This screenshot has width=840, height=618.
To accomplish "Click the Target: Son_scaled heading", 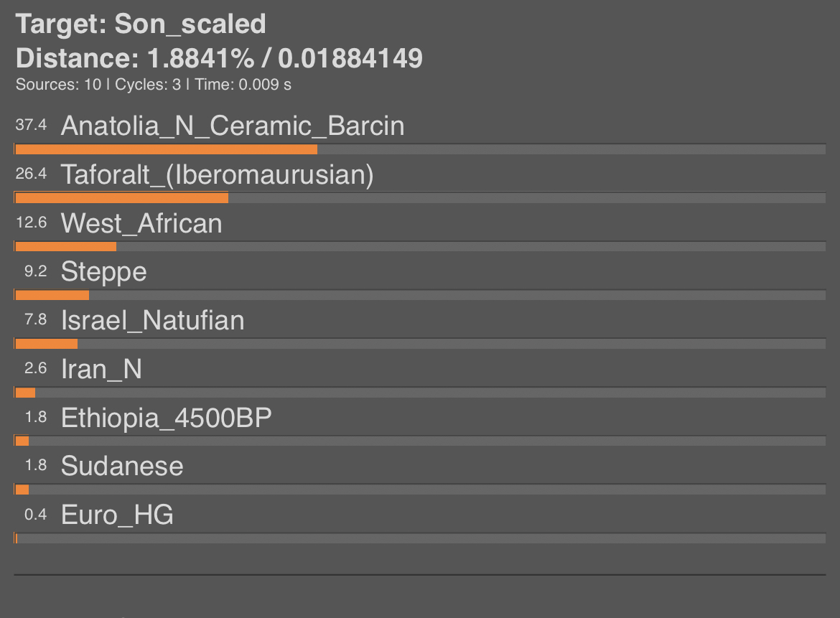I will pyautogui.click(x=140, y=24).
